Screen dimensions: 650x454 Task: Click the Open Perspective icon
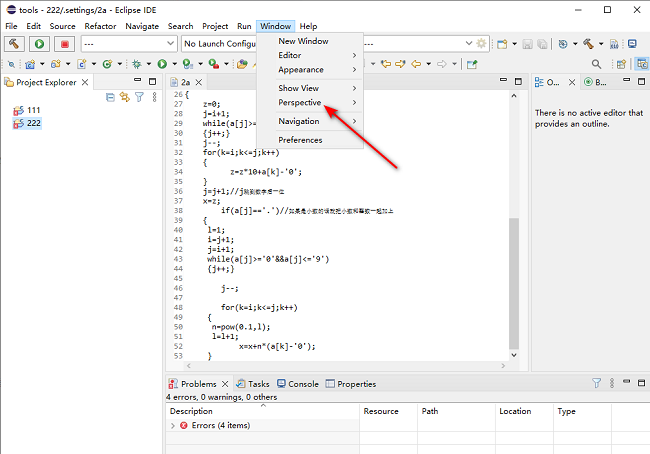point(620,64)
